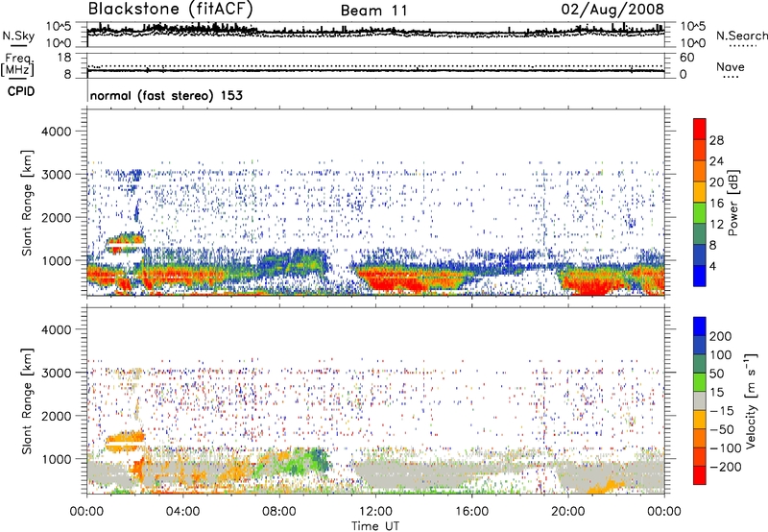Click the 'normal (fast stereo) 153' text
The height and width of the screenshot is (532, 768).
(166, 95)
